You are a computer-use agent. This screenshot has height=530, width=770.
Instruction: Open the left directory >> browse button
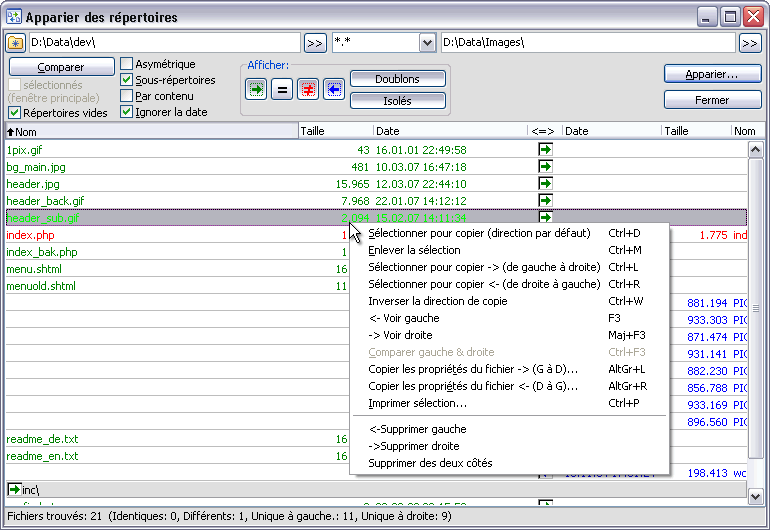pos(315,43)
